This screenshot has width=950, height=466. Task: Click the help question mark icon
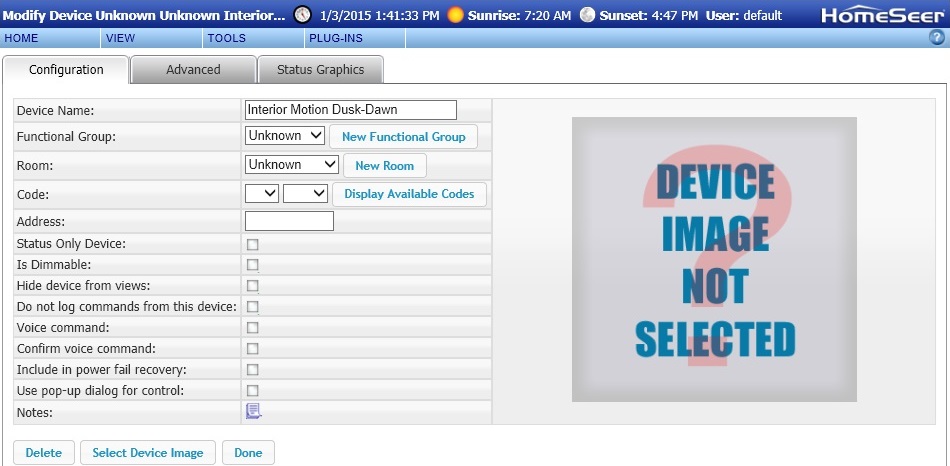coord(937,38)
